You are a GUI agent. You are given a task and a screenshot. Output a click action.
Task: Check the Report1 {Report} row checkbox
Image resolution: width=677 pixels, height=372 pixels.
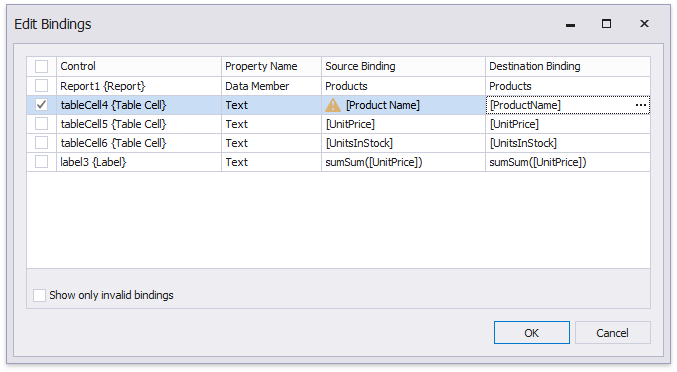[x=41, y=86]
